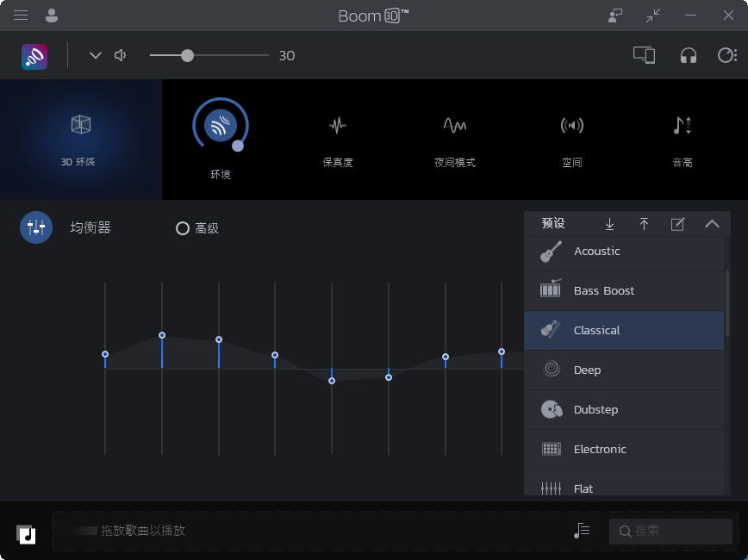
Task: Open the music album art icon
Action: pos(26,534)
